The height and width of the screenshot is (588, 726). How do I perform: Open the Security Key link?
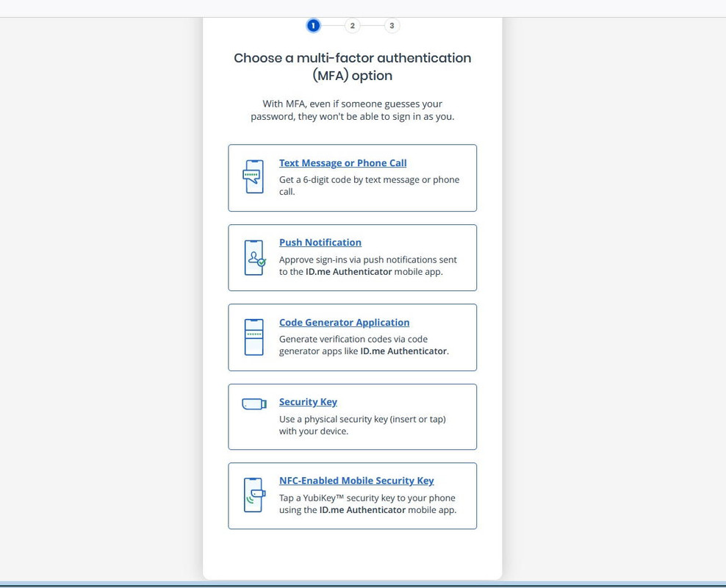(308, 402)
